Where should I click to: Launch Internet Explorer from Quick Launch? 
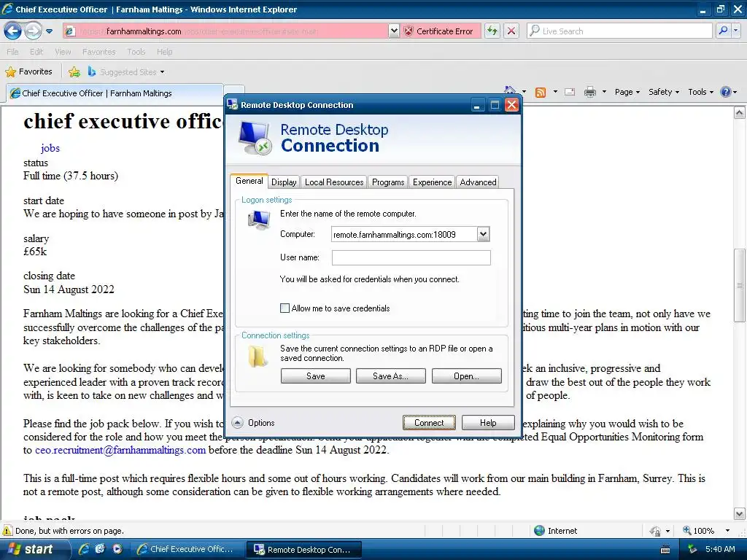coord(83,549)
